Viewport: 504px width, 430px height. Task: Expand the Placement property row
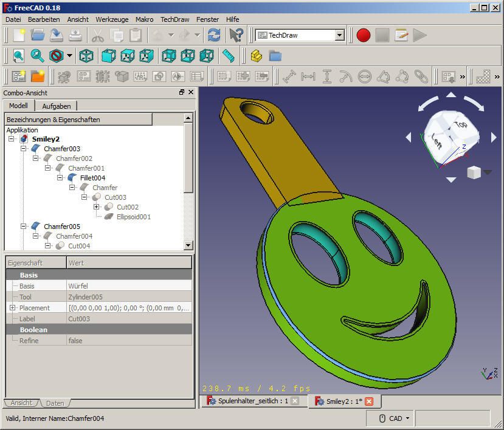point(12,308)
